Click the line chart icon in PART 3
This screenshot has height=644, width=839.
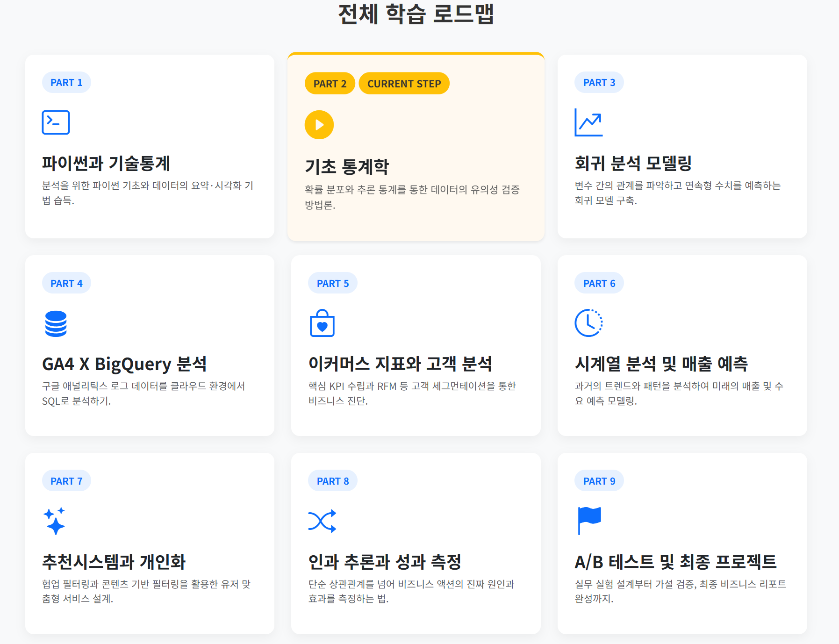click(x=588, y=122)
